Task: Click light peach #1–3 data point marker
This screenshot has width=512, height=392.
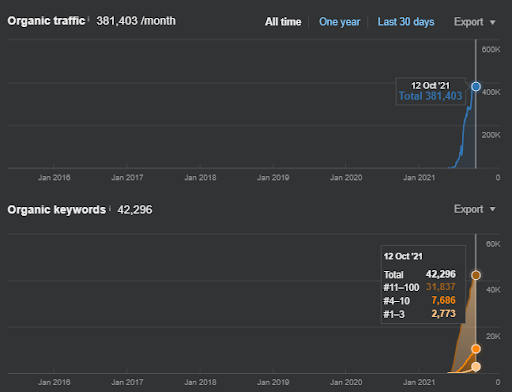Action: (x=476, y=367)
